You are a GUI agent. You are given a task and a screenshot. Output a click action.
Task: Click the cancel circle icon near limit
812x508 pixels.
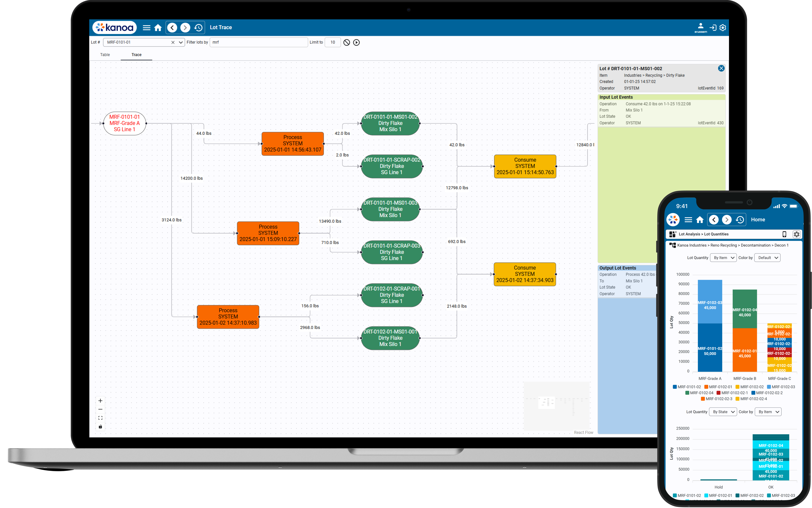(x=346, y=42)
